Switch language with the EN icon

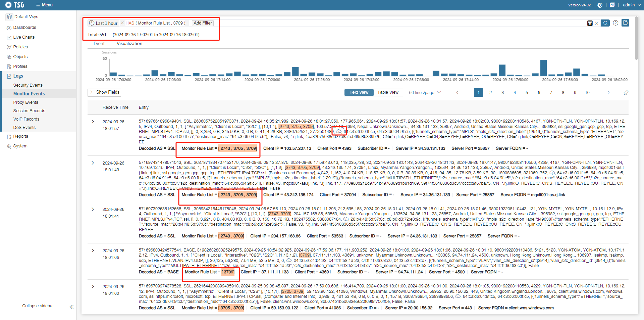[x=612, y=5]
